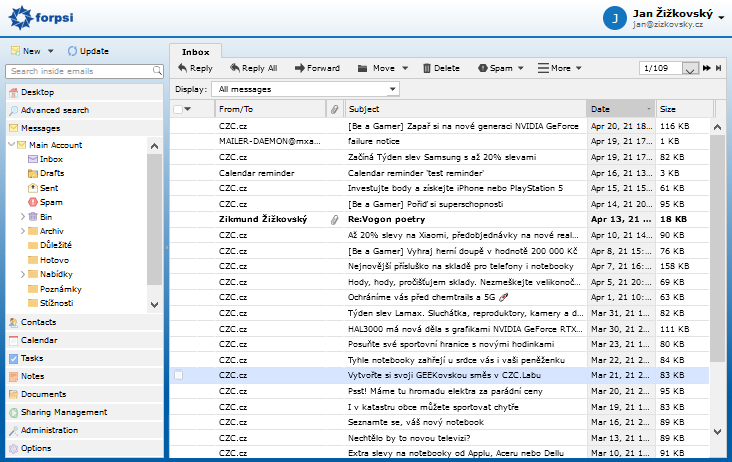Expand the Bin folder
The height and width of the screenshot is (462, 732).
tap(22, 217)
